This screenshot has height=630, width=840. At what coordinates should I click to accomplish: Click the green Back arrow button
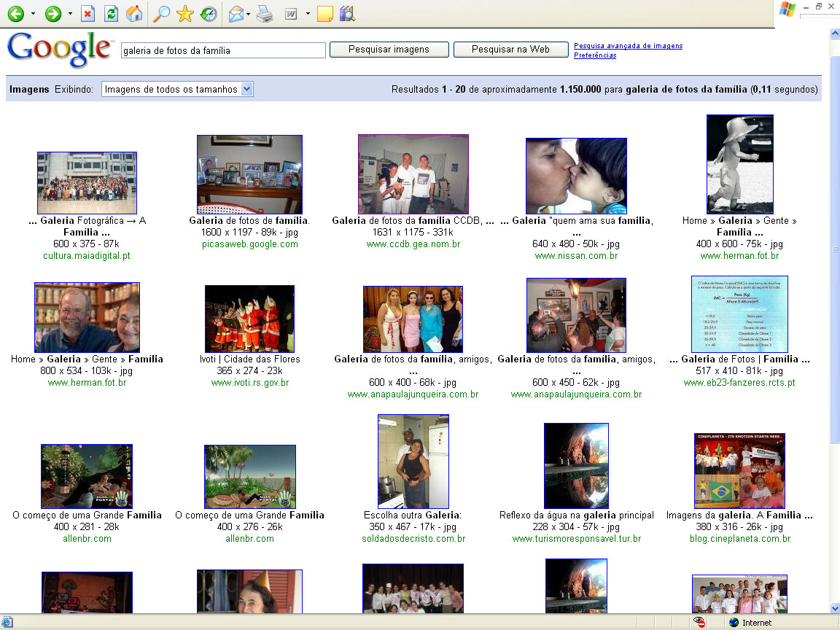(x=15, y=14)
